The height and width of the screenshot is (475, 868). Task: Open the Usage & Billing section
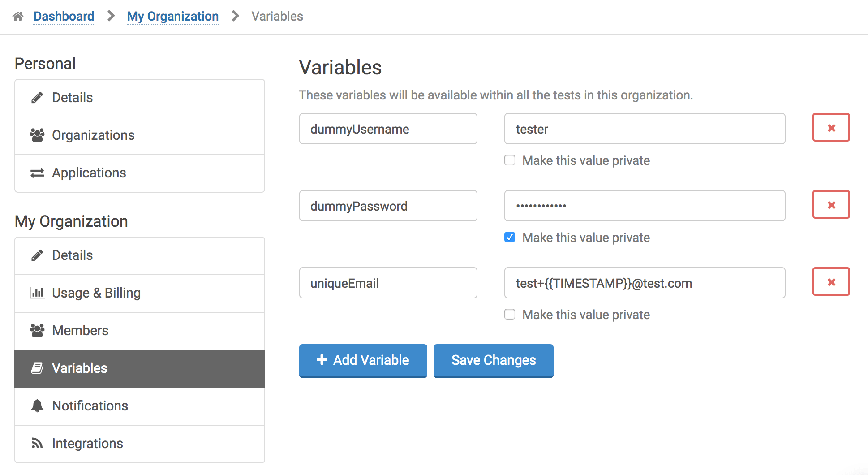(x=96, y=293)
